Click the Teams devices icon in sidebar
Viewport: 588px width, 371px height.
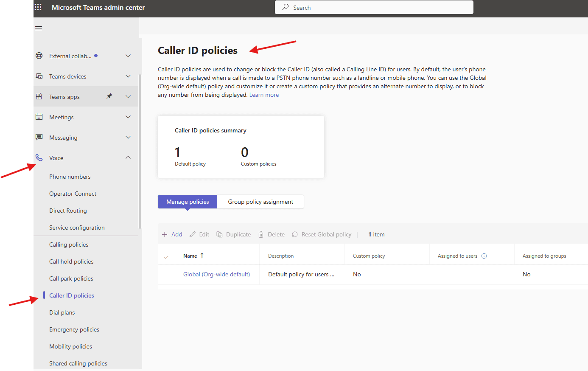39,76
